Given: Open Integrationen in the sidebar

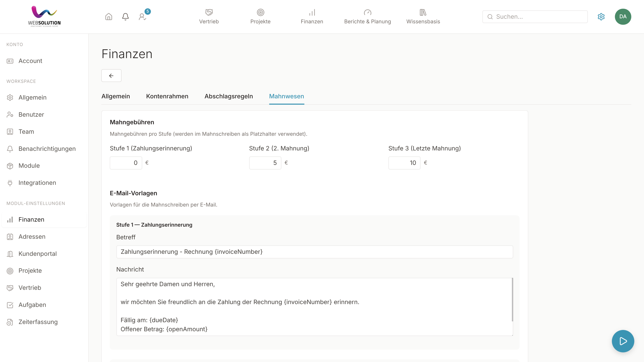Looking at the screenshot, I should point(44,183).
